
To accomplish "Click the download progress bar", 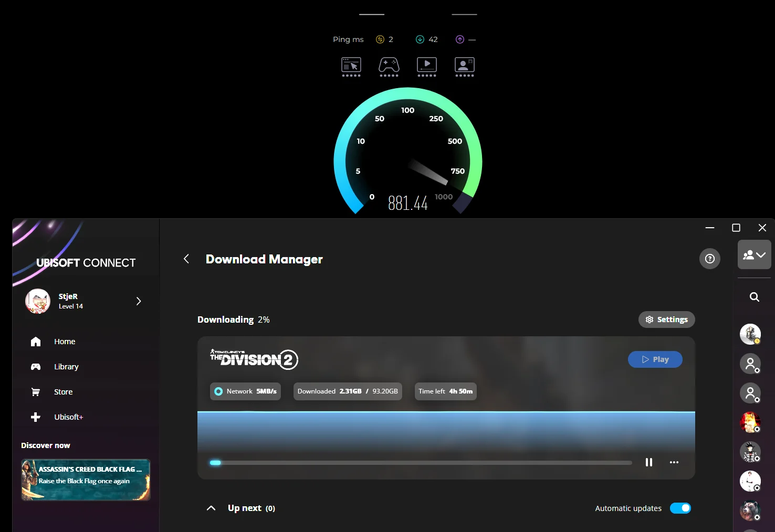I will 421,463.
